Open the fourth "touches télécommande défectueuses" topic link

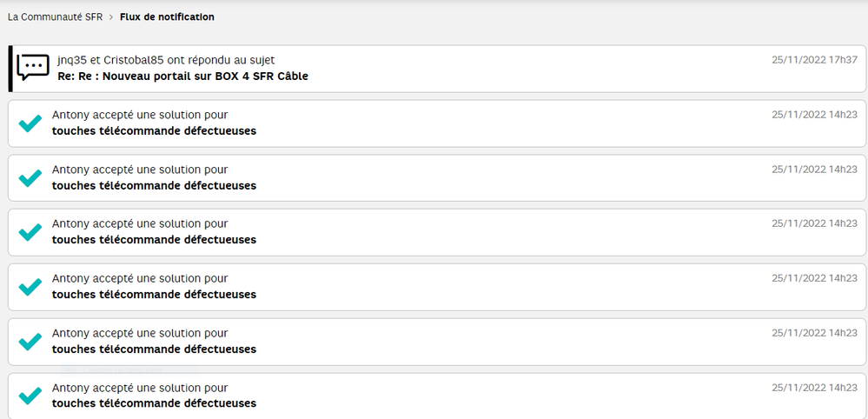click(x=154, y=294)
